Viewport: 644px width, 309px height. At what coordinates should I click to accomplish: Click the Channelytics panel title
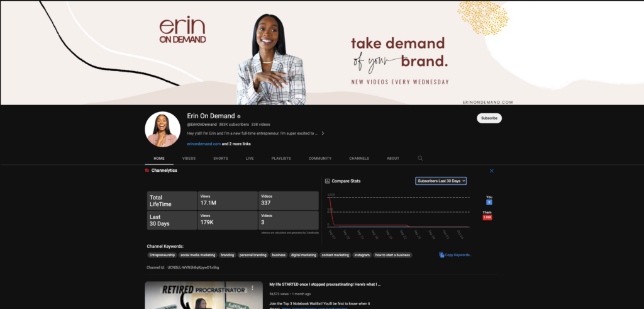pyautogui.click(x=164, y=170)
